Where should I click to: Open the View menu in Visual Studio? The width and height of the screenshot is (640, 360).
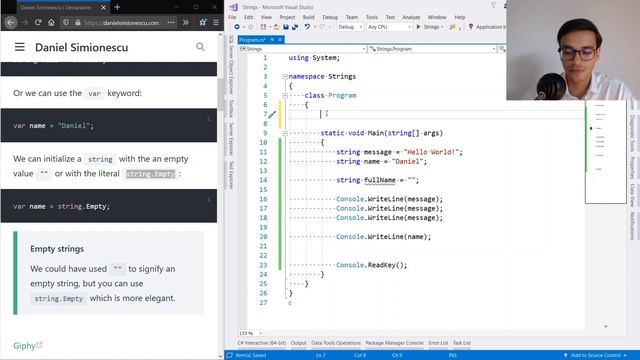(266, 17)
